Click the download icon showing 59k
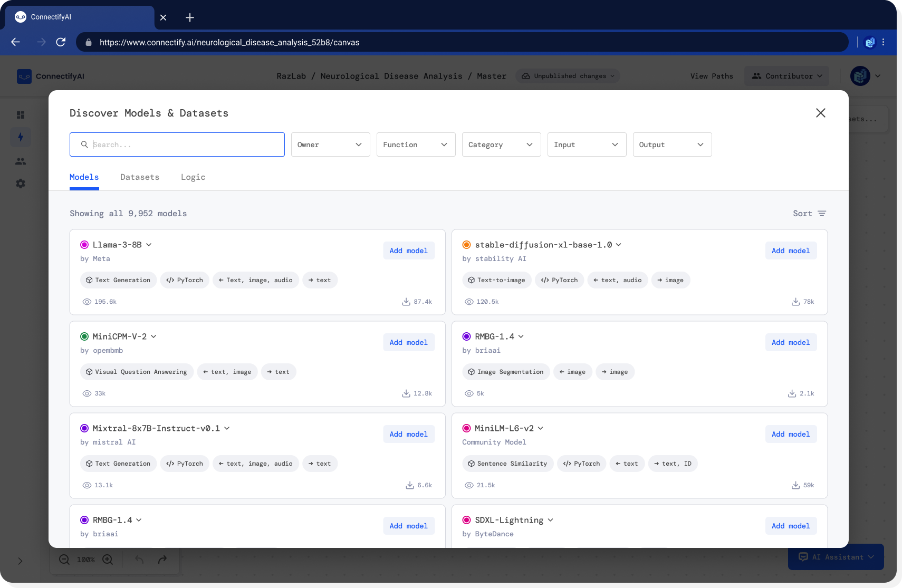 tap(795, 485)
